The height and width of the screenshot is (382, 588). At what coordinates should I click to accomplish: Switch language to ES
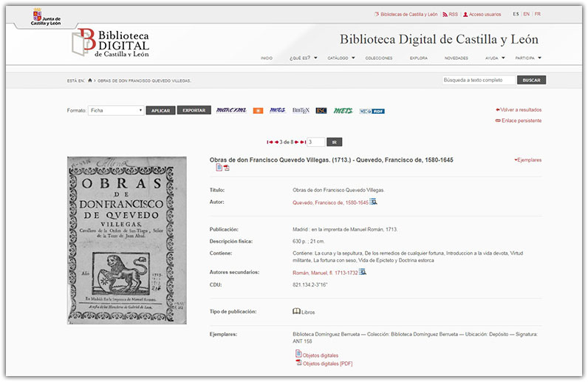516,14
